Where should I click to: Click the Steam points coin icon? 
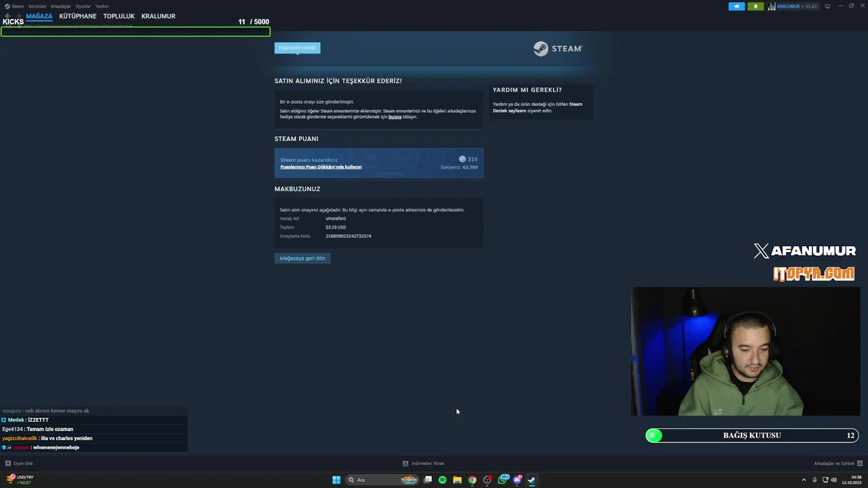pos(462,159)
